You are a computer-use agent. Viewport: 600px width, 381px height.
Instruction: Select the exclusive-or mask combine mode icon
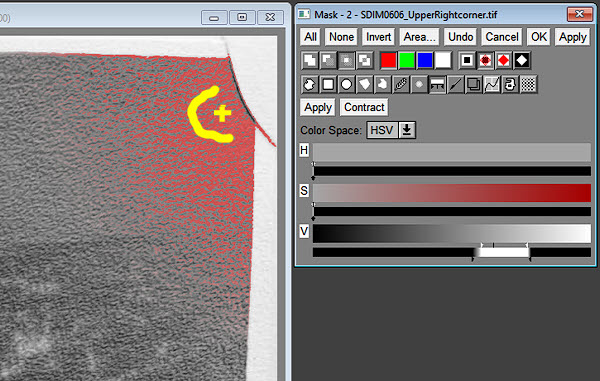pos(365,60)
